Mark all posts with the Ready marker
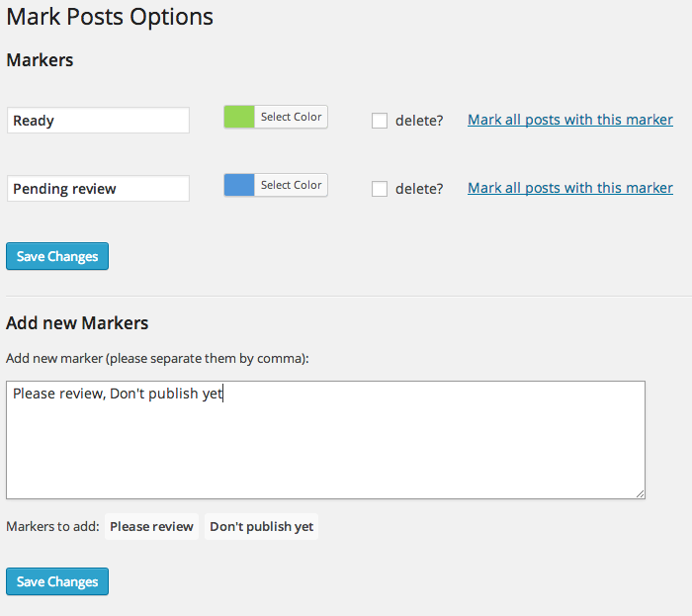692x616 pixels. click(x=570, y=120)
